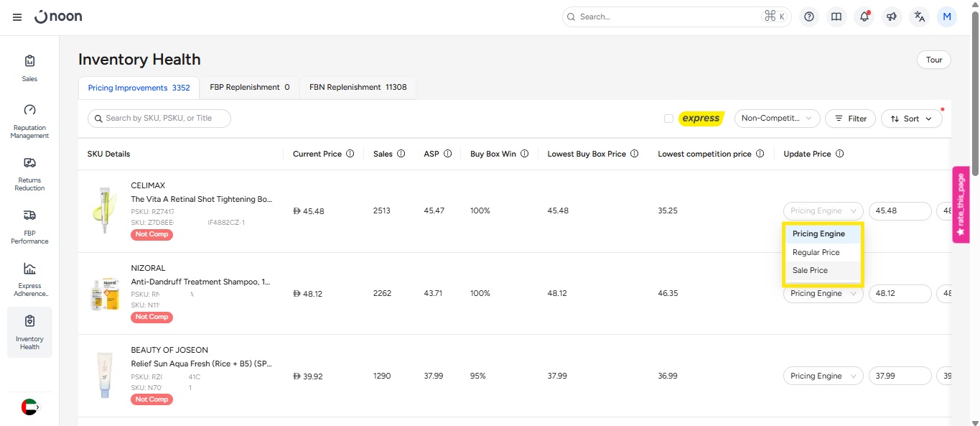Click the UAE flag country selector
The image size is (980, 426).
pyautogui.click(x=29, y=407)
